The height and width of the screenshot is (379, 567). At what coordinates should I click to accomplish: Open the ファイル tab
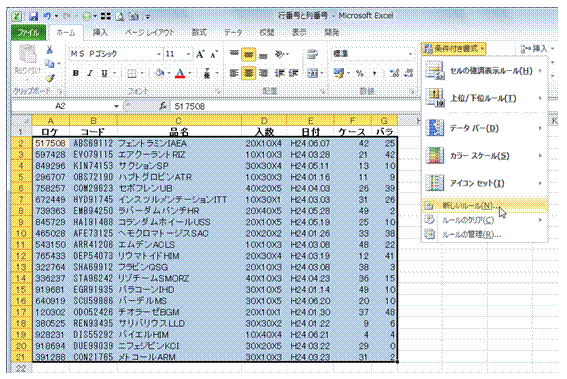pyautogui.click(x=28, y=33)
